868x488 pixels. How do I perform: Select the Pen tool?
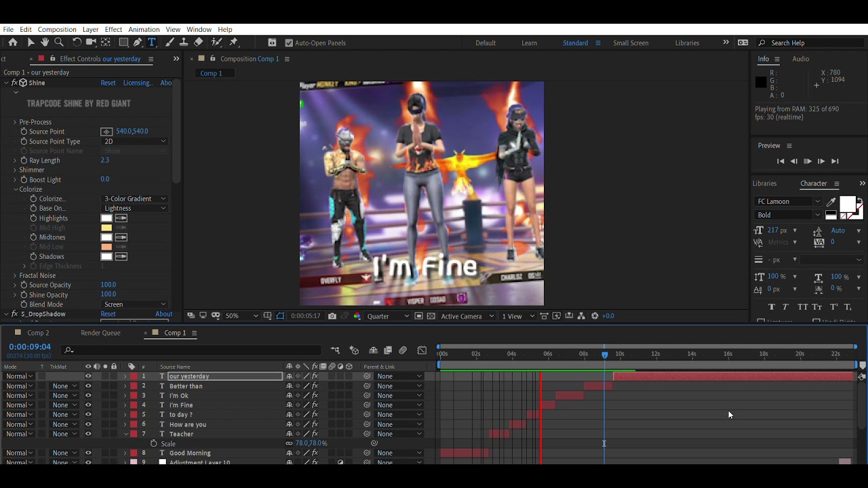click(138, 43)
